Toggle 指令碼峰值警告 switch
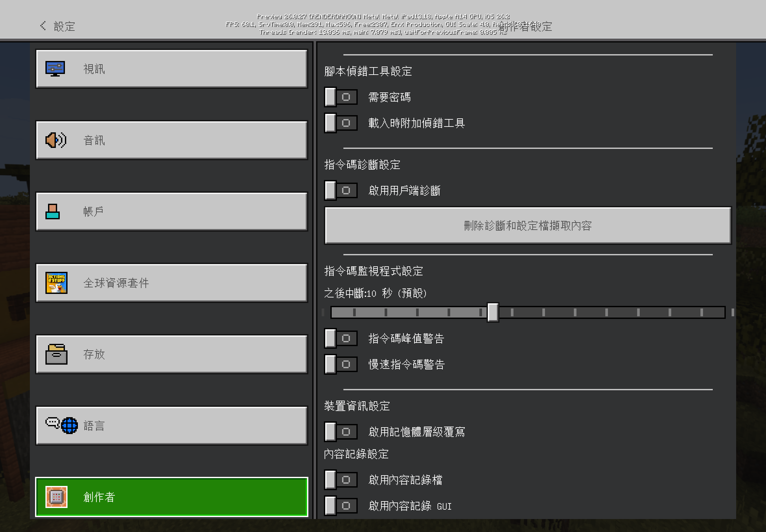Image resolution: width=766 pixels, height=532 pixels. (340, 338)
